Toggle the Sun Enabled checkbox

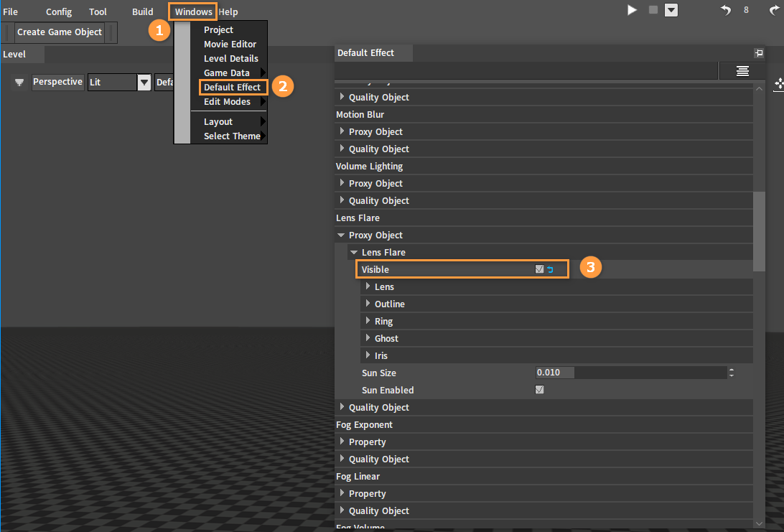point(539,390)
